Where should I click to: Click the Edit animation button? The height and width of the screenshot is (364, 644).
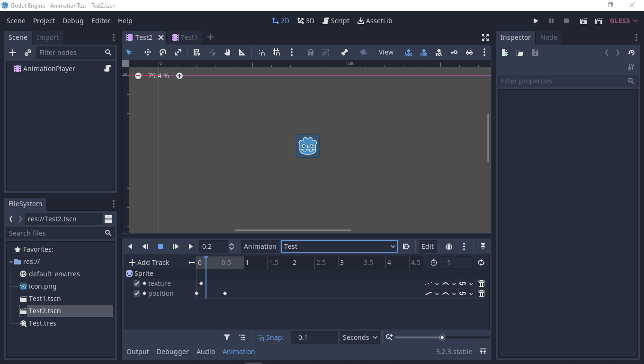[427, 246]
